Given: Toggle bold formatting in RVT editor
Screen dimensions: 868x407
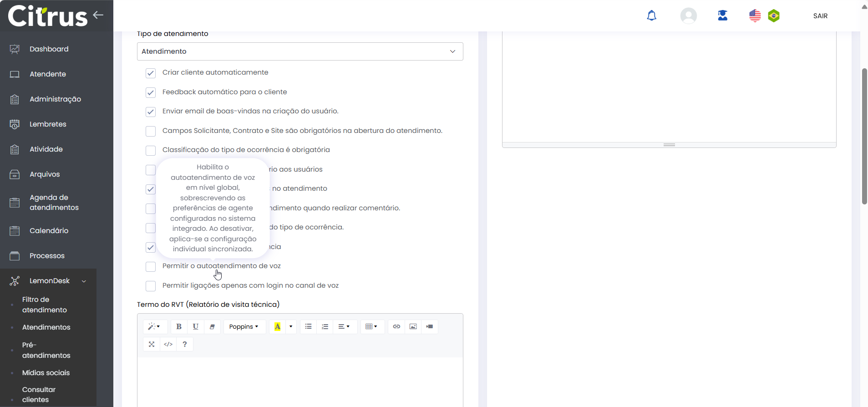Looking at the screenshot, I should click(x=179, y=326).
